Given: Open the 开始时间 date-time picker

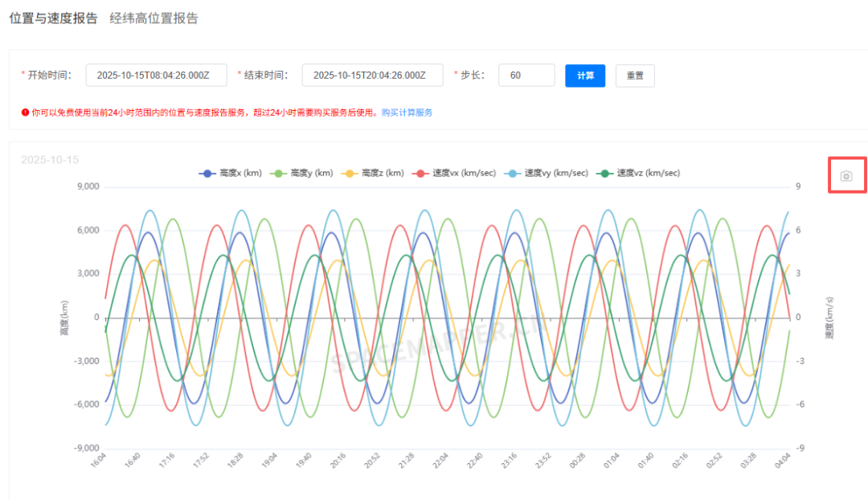Looking at the screenshot, I should point(156,76).
